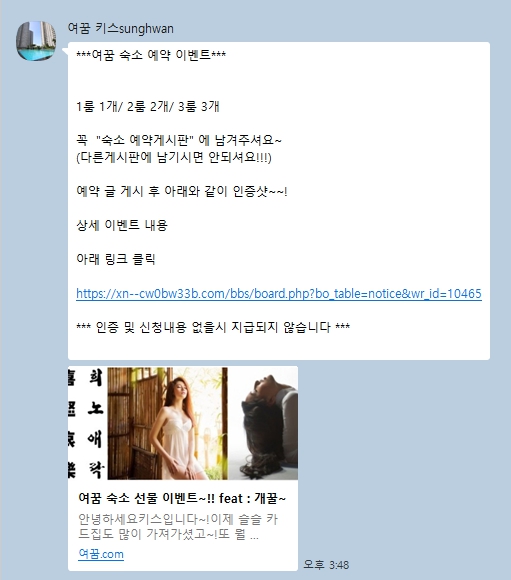Click the line mentioning 인증샷
511x580 pixels.
(x=182, y=191)
